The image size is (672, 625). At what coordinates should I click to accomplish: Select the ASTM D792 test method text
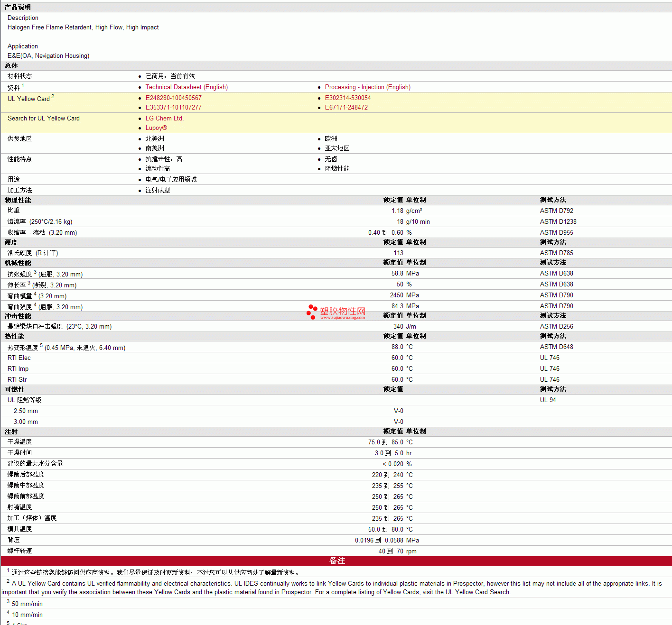click(557, 211)
